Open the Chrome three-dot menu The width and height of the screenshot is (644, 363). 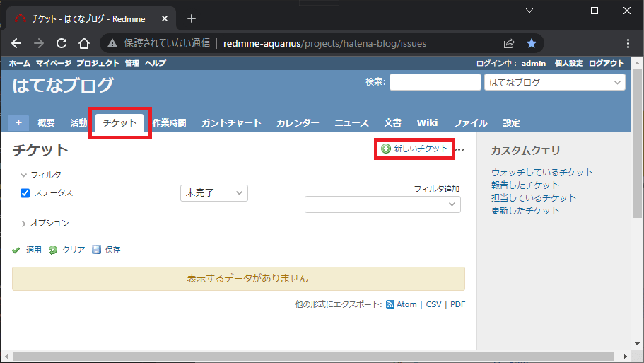(x=628, y=43)
